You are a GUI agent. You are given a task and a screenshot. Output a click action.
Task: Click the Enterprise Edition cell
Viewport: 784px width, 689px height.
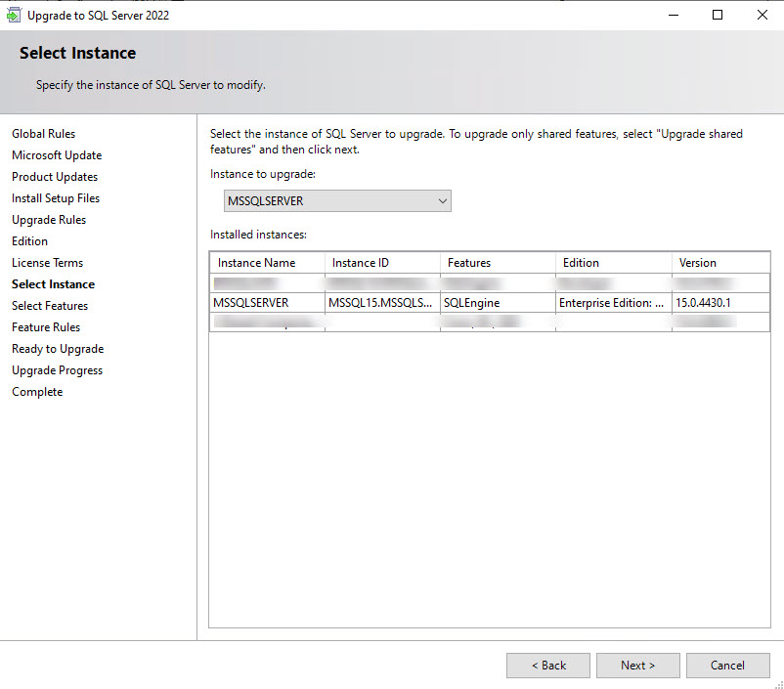pyautogui.click(x=612, y=303)
